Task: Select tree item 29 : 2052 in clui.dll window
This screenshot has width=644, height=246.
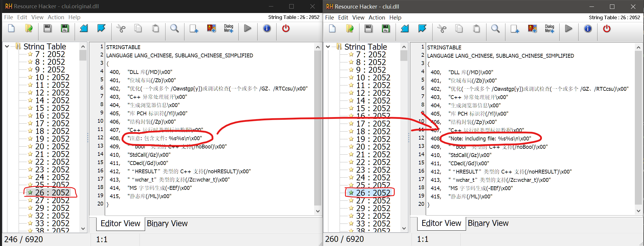Action: 373,208
